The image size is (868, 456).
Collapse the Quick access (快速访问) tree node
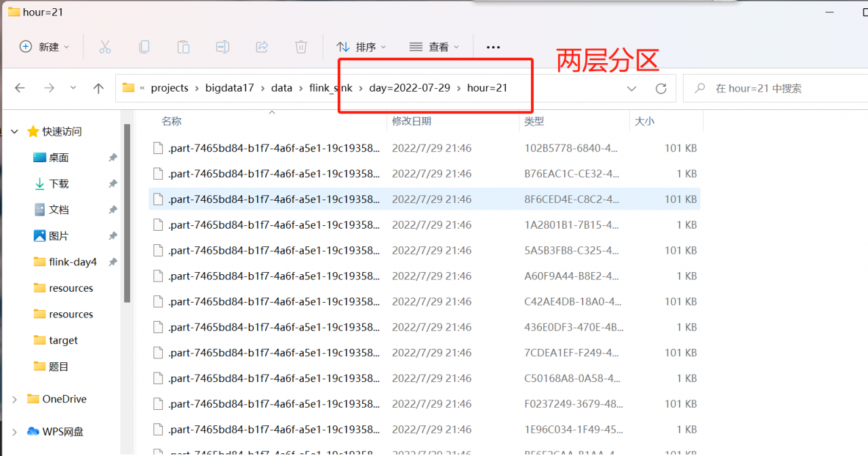point(15,132)
